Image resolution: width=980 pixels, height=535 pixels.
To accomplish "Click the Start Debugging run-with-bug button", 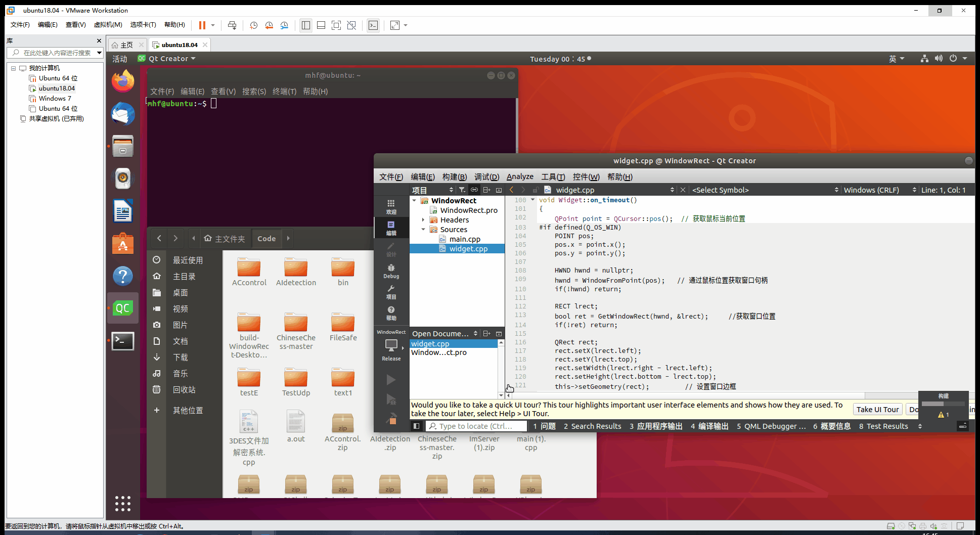I will pos(391,399).
